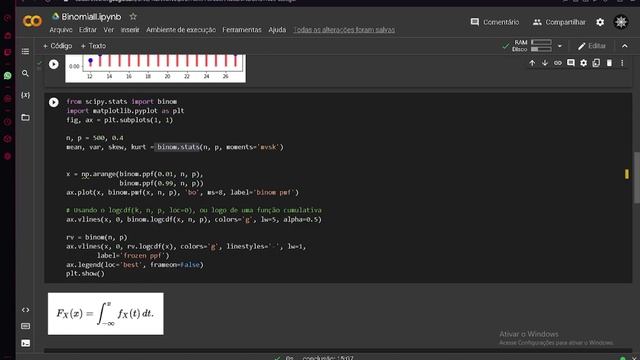
Task: Open the Ajuda menu
Action: tap(277, 30)
